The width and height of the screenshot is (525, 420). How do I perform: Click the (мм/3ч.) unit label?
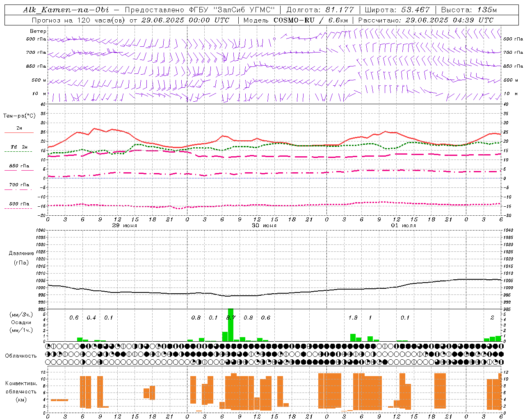(x=21, y=315)
